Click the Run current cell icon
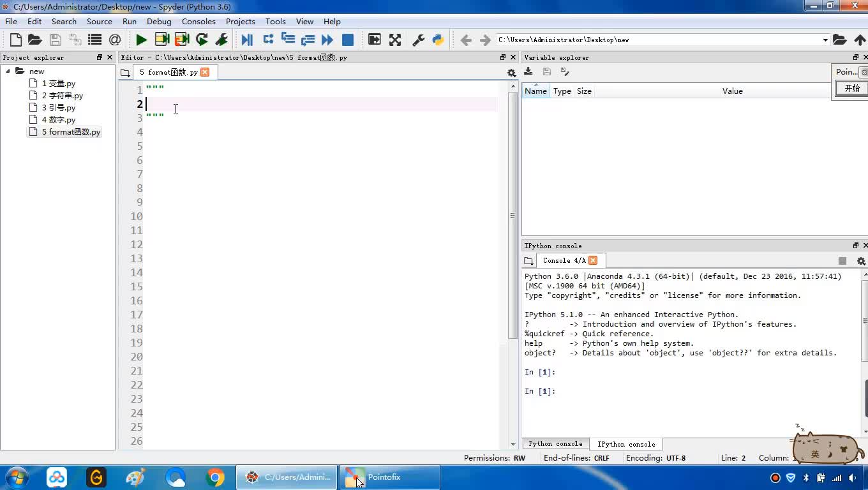This screenshot has width=868, height=490. click(x=162, y=40)
